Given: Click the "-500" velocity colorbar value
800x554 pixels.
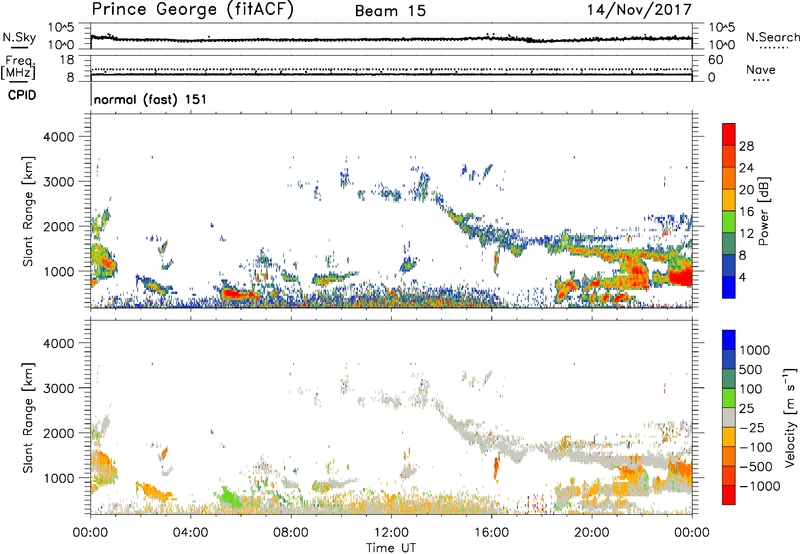Looking at the screenshot, I should 756,467.
